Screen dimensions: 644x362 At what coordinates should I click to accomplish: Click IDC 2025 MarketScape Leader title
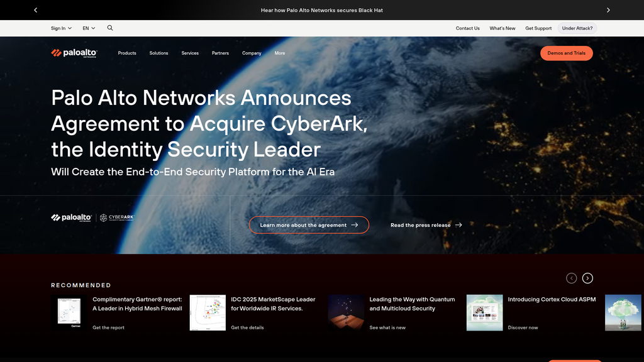click(273, 304)
